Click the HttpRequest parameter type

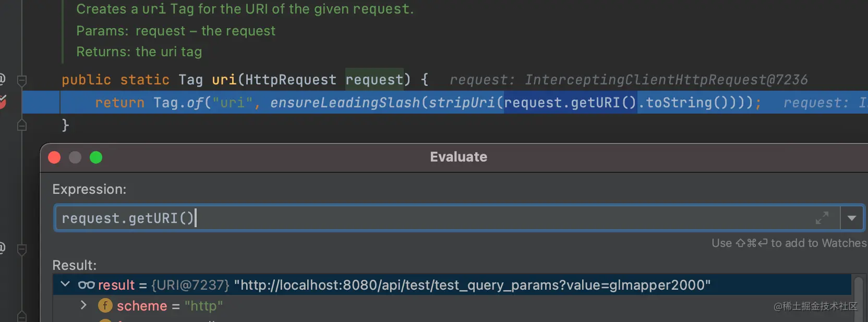point(291,80)
